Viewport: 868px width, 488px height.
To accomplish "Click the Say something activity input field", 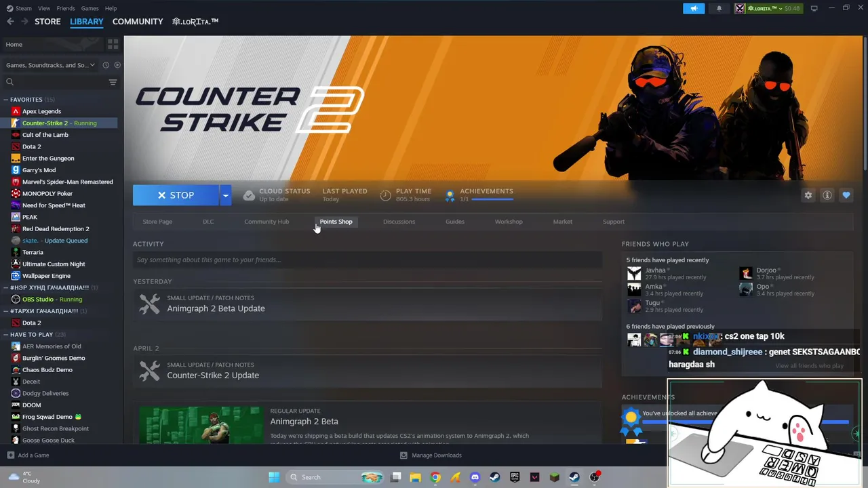I will tap(368, 260).
